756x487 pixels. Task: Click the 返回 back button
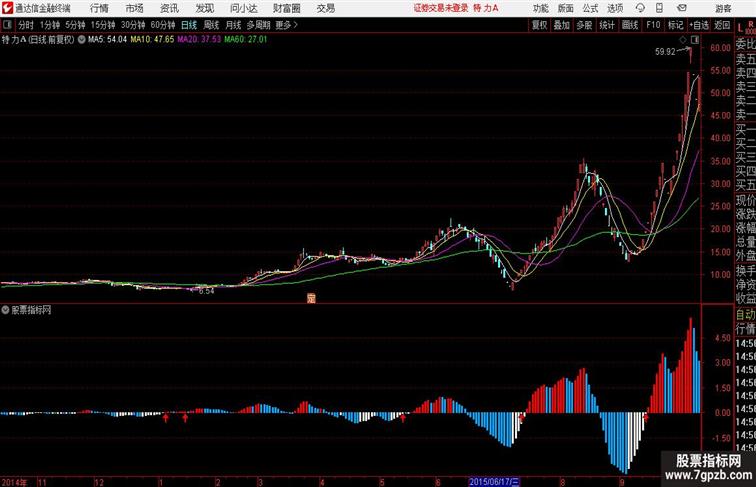tap(722, 25)
